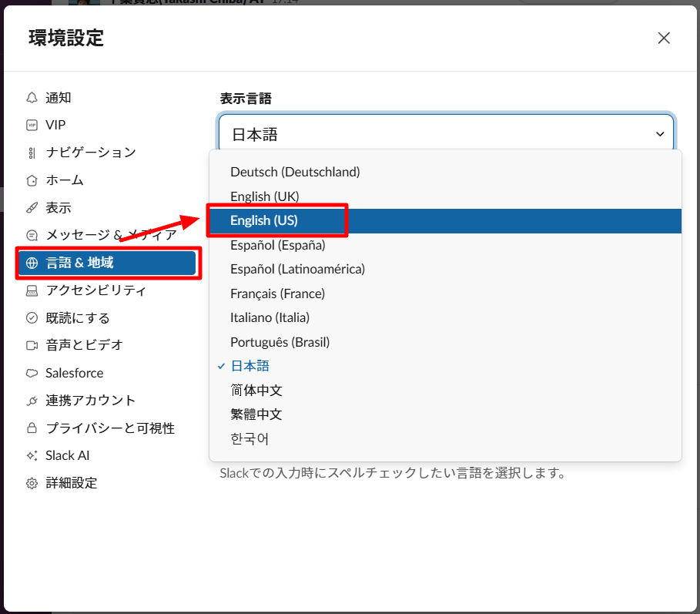The width and height of the screenshot is (700, 614).
Task: Open the ナビゲーション settings section
Action: pos(91,153)
